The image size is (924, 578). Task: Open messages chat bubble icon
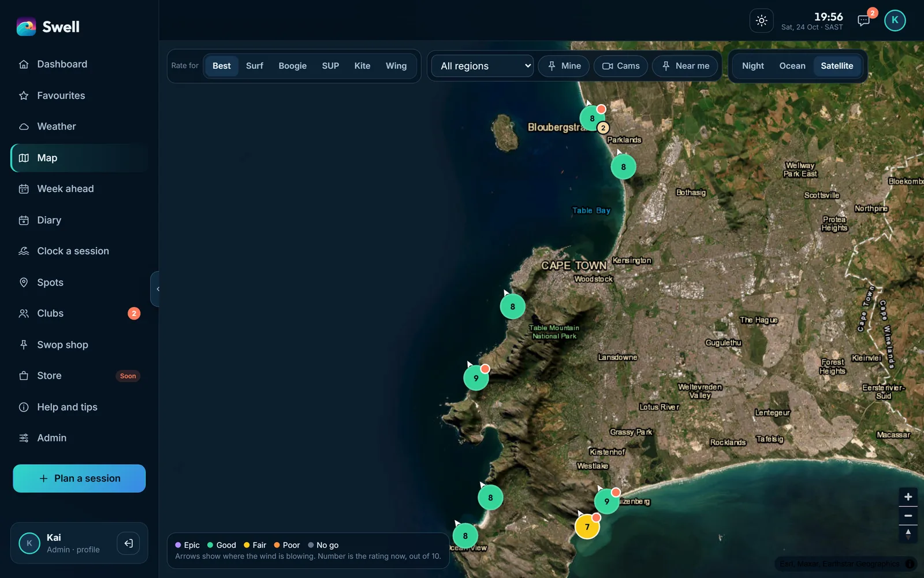pyautogui.click(x=863, y=21)
